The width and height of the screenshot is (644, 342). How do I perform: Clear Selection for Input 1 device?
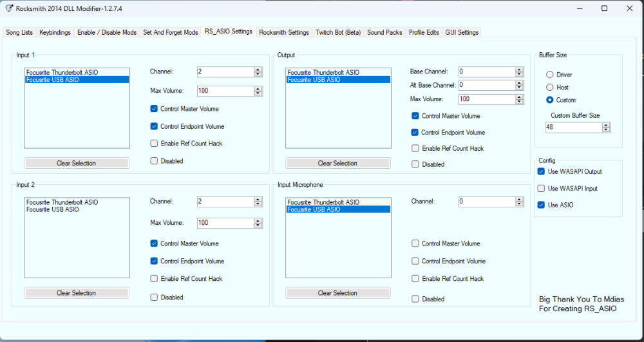tap(76, 164)
